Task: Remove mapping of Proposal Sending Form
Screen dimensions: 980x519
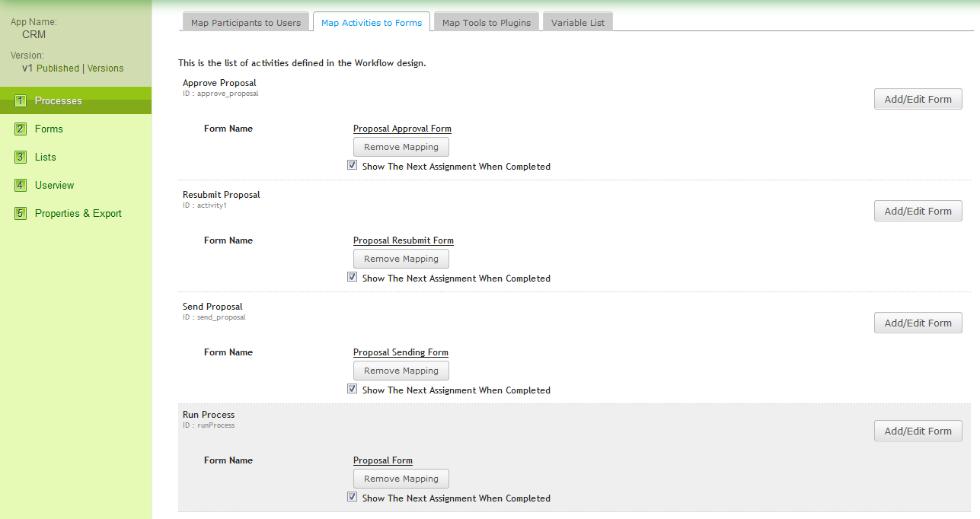Action: (401, 371)
